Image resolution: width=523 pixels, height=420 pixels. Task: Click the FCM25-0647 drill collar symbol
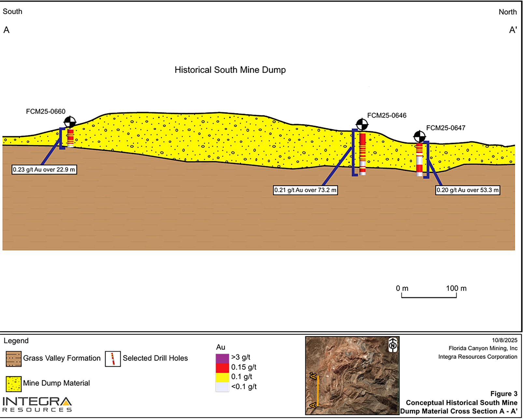click(x=419, y=136)
